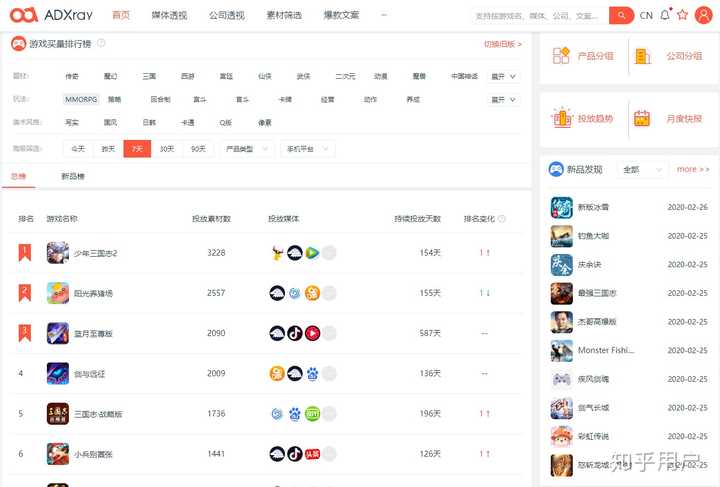The height and width of the screenshot is (487, 720).
Task: Focus the top search input field
Action: click(x=540, y=16)
